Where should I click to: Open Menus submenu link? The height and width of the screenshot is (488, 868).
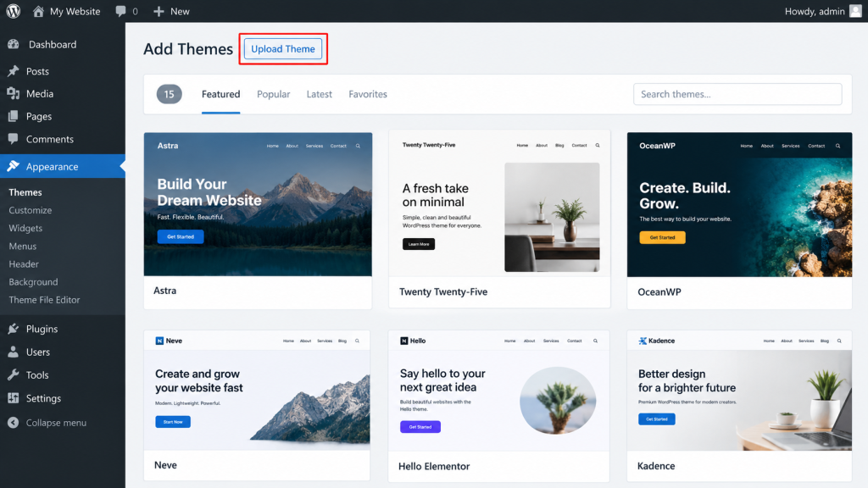23,246
